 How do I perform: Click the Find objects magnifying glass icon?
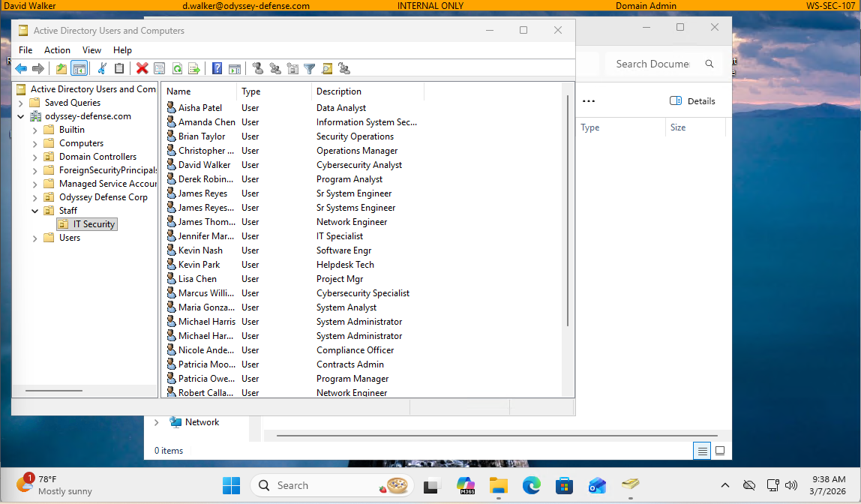326,68
